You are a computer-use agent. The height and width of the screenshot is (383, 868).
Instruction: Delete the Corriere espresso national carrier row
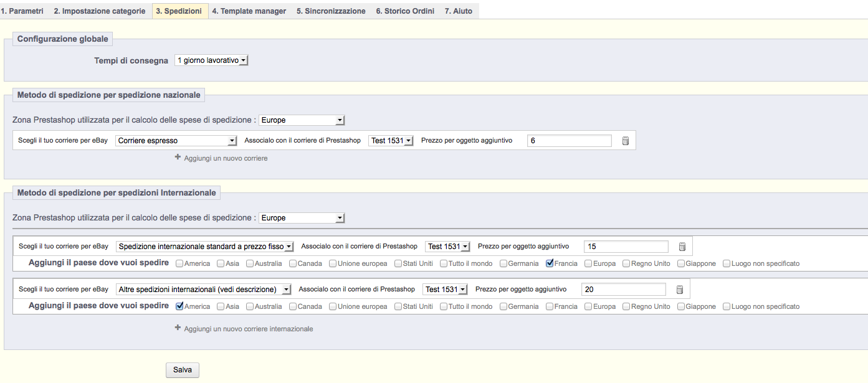[x=626, y=141]
